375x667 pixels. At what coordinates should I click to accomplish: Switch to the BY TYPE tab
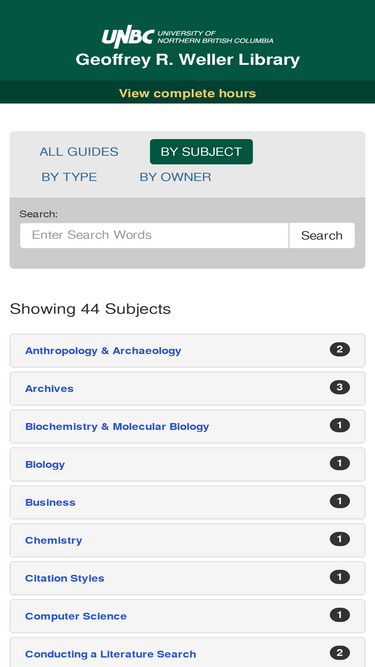click(x=69, y=177)
